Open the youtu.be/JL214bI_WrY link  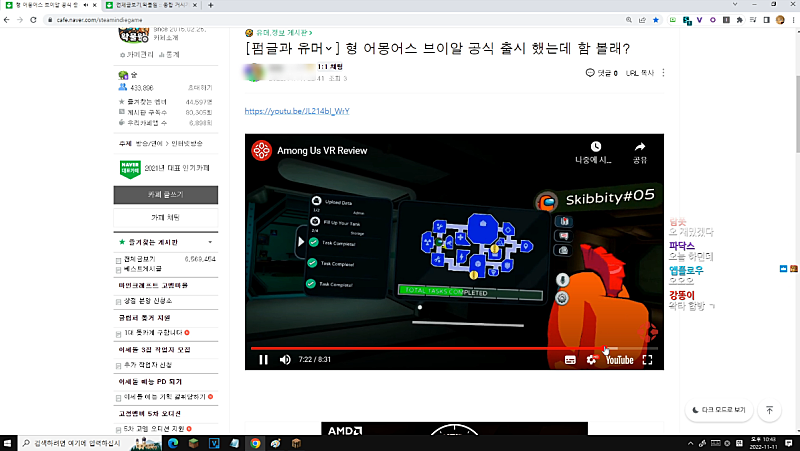tap(297, 111)
